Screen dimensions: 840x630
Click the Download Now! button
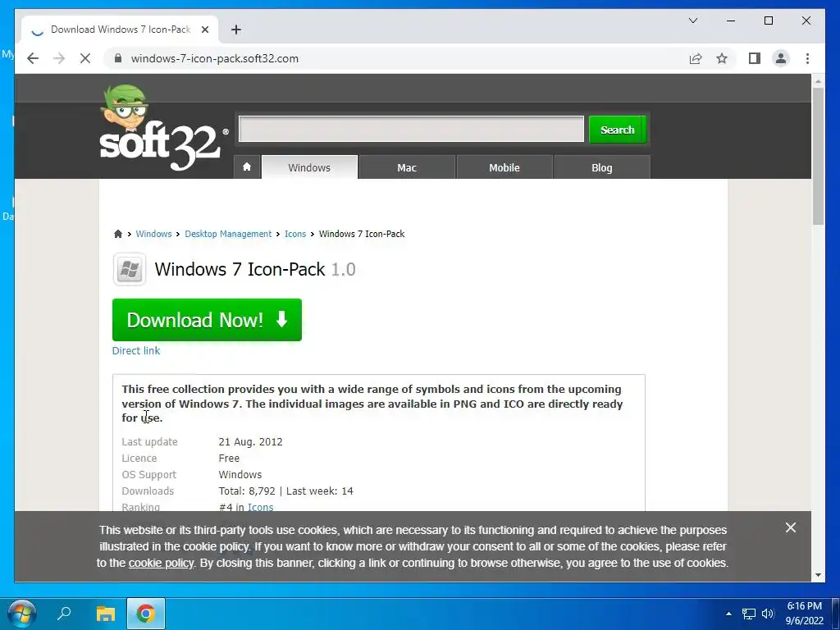(207, 320)
